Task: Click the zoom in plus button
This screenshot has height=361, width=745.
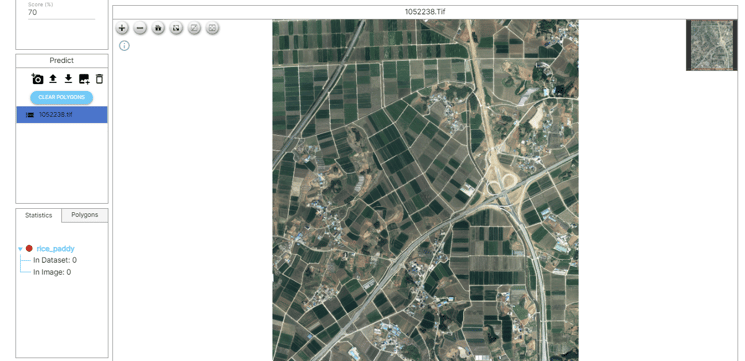Action: pos(122,28)
